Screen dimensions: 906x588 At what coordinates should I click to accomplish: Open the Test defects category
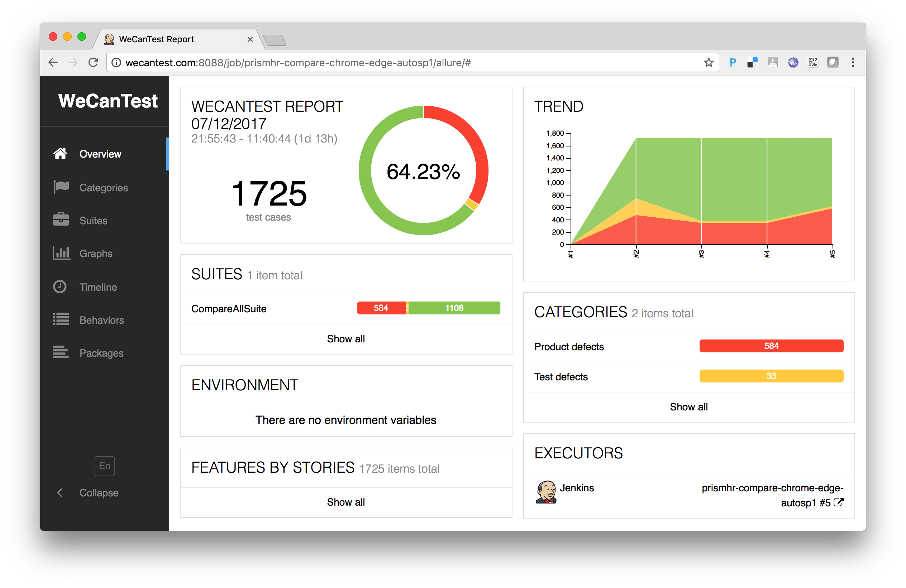[x=689, y=377]
